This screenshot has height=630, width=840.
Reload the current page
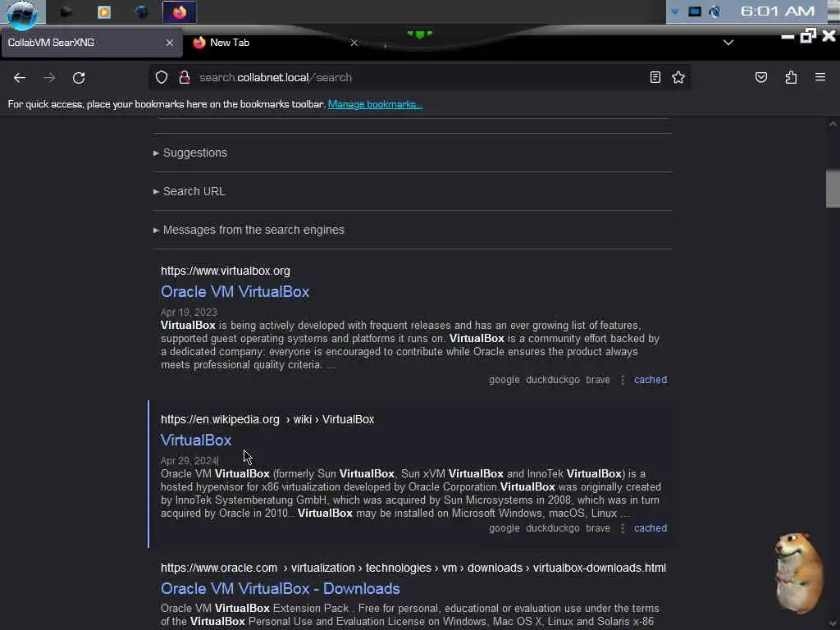[79, 78]
